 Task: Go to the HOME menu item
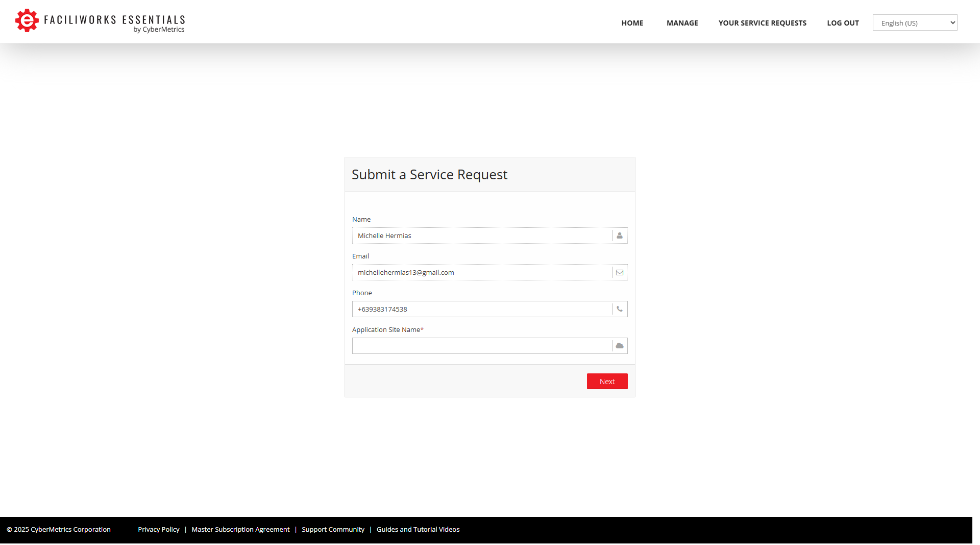[632, 23]
